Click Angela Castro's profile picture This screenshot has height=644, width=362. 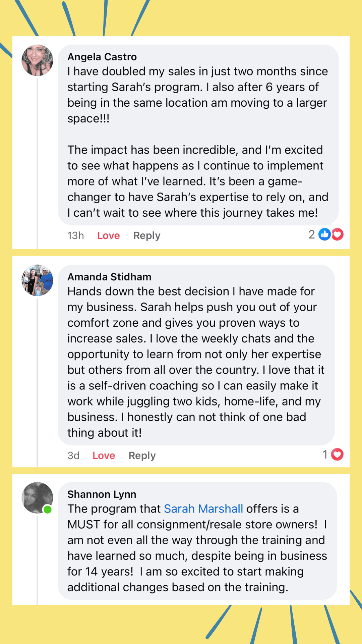37,60
